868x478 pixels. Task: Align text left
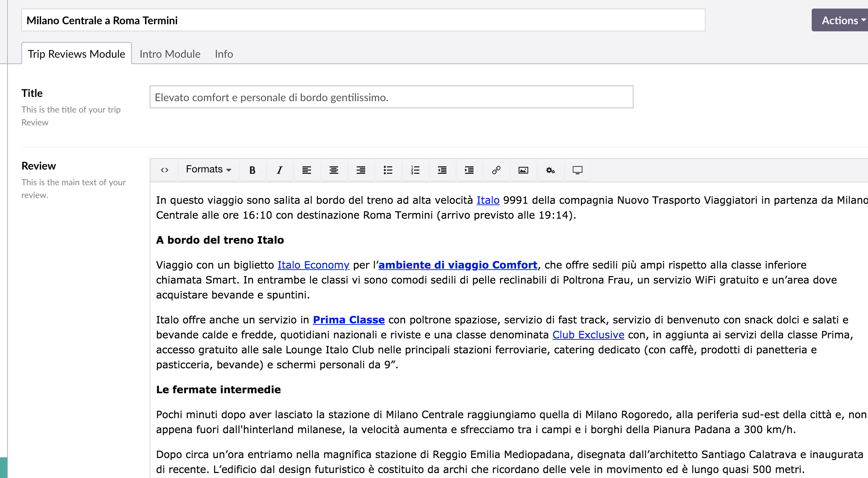click(306, 170)
